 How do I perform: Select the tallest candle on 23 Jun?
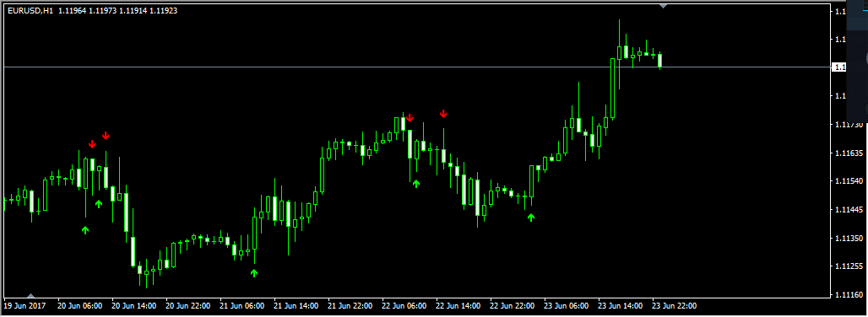(x=613, y=89)
